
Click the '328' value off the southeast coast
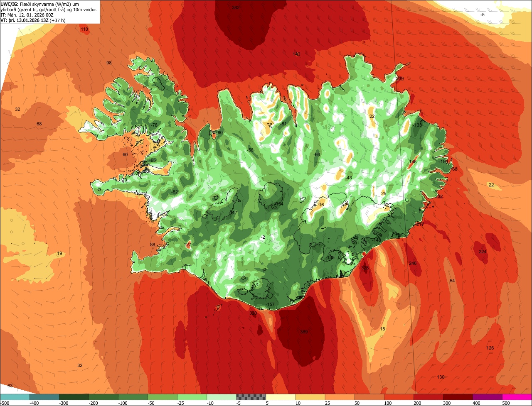point(365,268)
